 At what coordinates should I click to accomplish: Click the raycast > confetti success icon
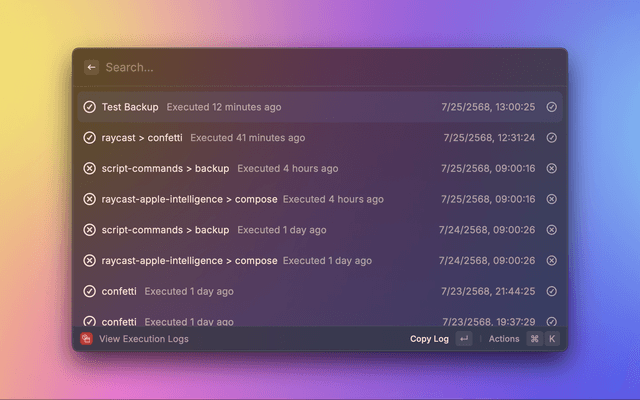tap(89, 138)
